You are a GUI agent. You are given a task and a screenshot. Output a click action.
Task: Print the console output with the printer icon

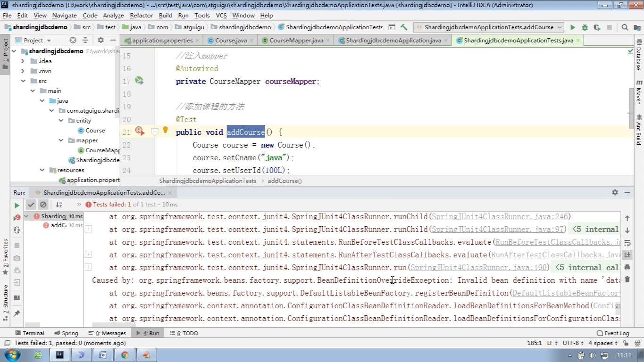pos(627,267)
